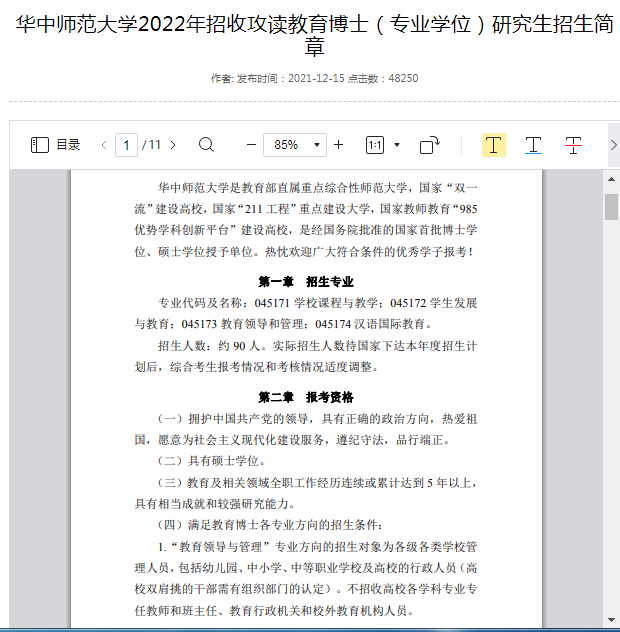Click the page number input field
620x632 pixels.
[126, 145]
